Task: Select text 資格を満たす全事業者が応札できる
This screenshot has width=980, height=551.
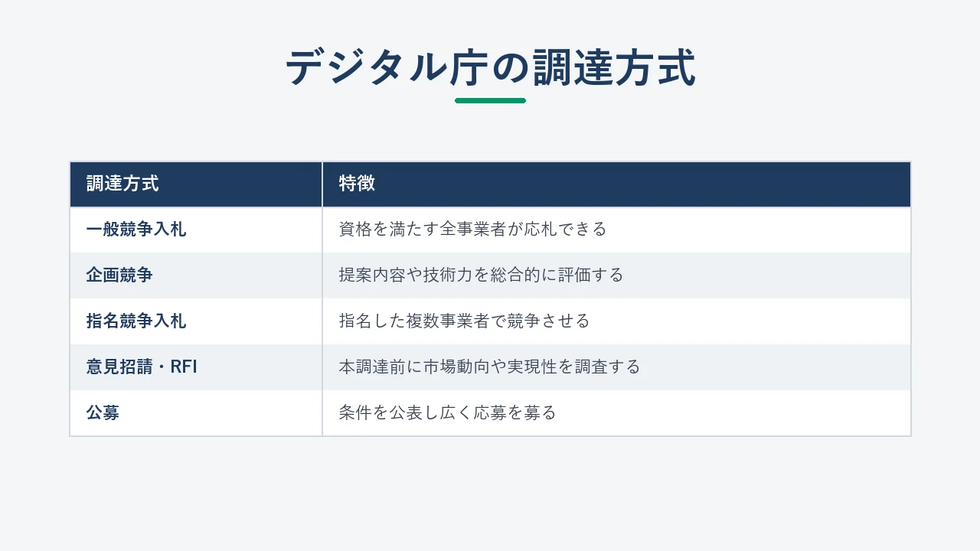Action: [x=472, y=230]
